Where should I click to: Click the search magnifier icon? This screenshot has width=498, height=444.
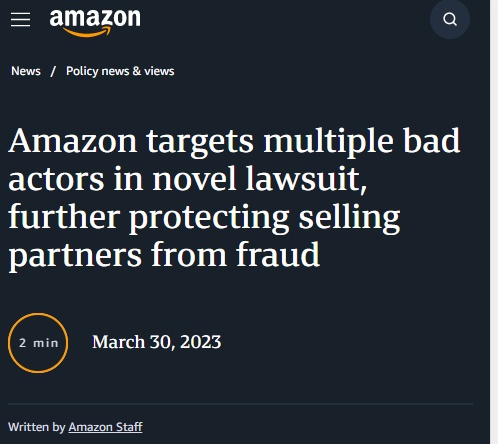point(450,19)
